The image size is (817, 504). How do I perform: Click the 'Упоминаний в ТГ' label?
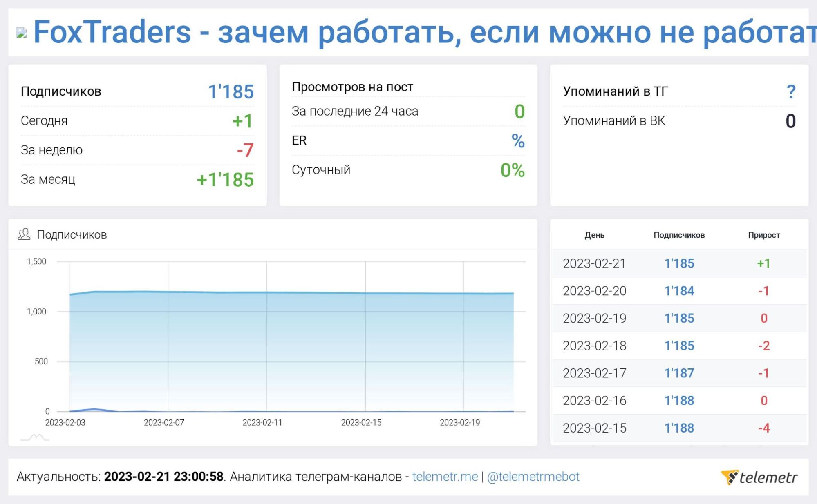click(616, 91)
